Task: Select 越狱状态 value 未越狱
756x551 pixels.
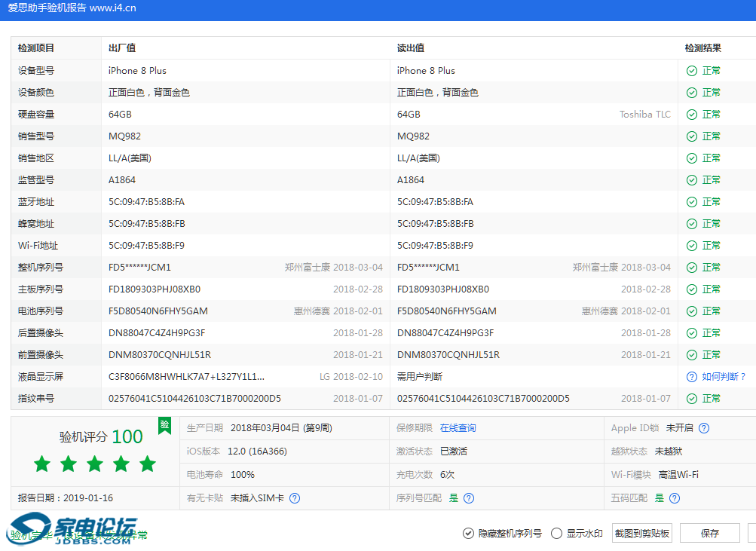Action: [x=669, y=452]
